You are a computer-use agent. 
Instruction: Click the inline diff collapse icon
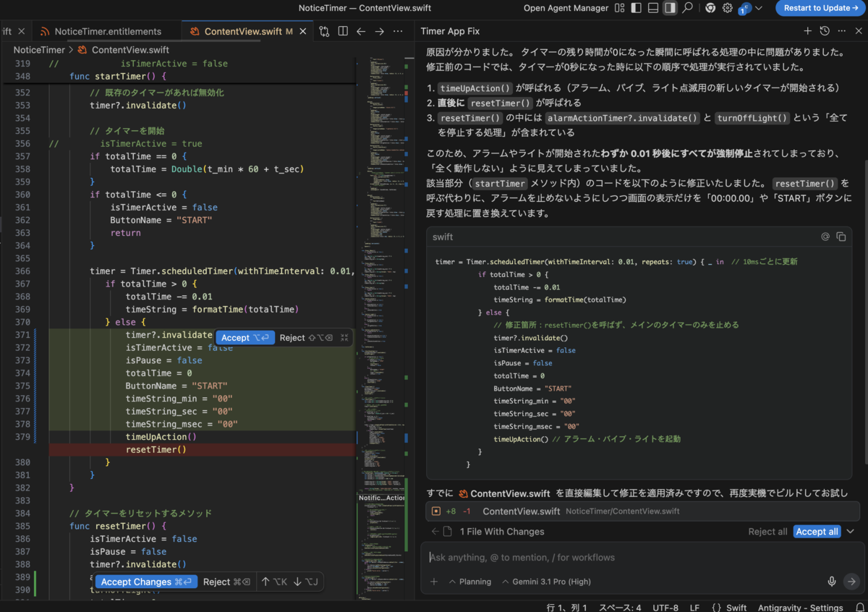(344, 338)
